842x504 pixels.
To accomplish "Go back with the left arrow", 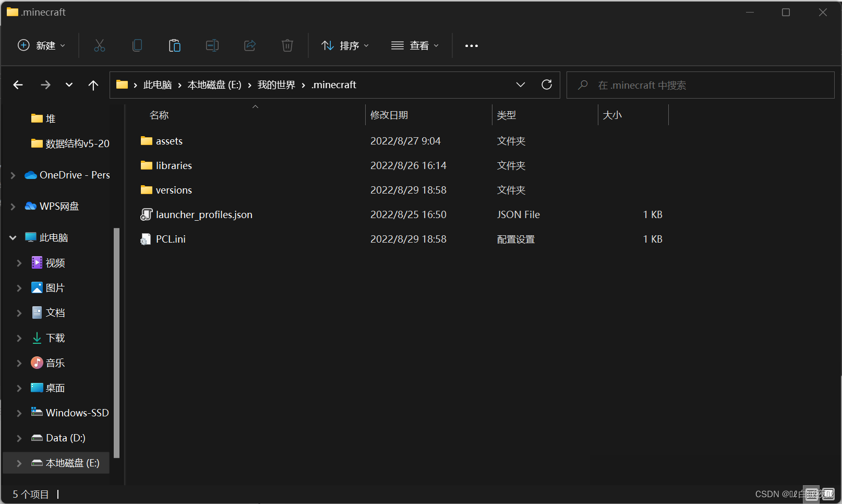I will [18, 85].
